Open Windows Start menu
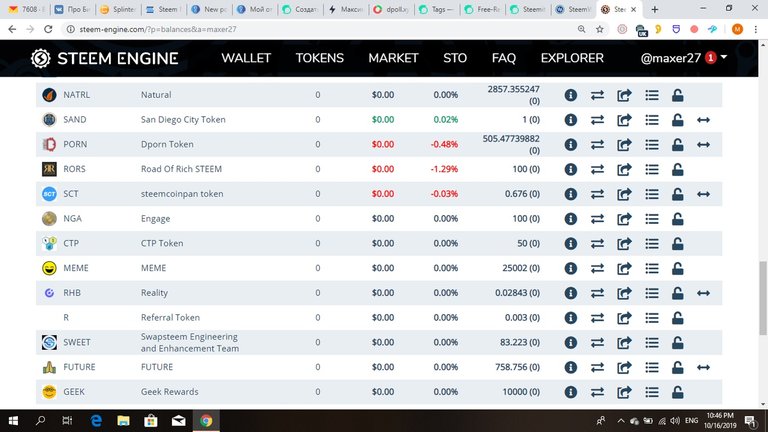The height and width of the screenshot is (432, 768). point(13,421)
